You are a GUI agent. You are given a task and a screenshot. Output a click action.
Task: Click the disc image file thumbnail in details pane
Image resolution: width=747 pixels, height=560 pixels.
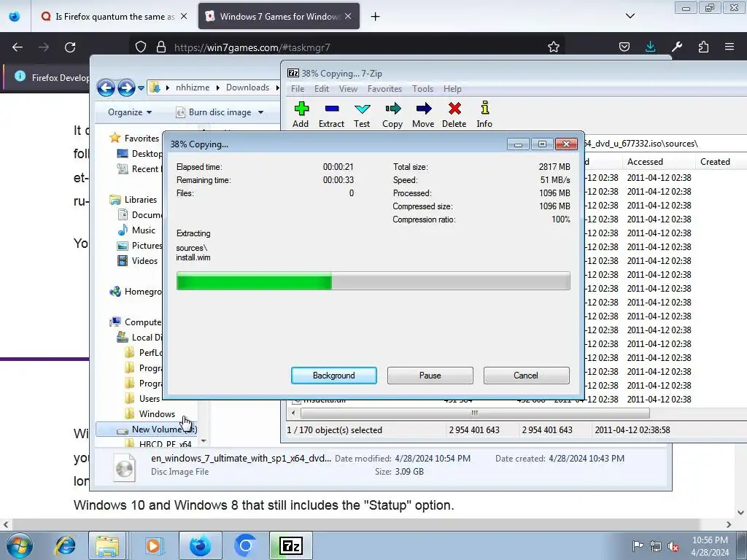[x=124, y=467]
